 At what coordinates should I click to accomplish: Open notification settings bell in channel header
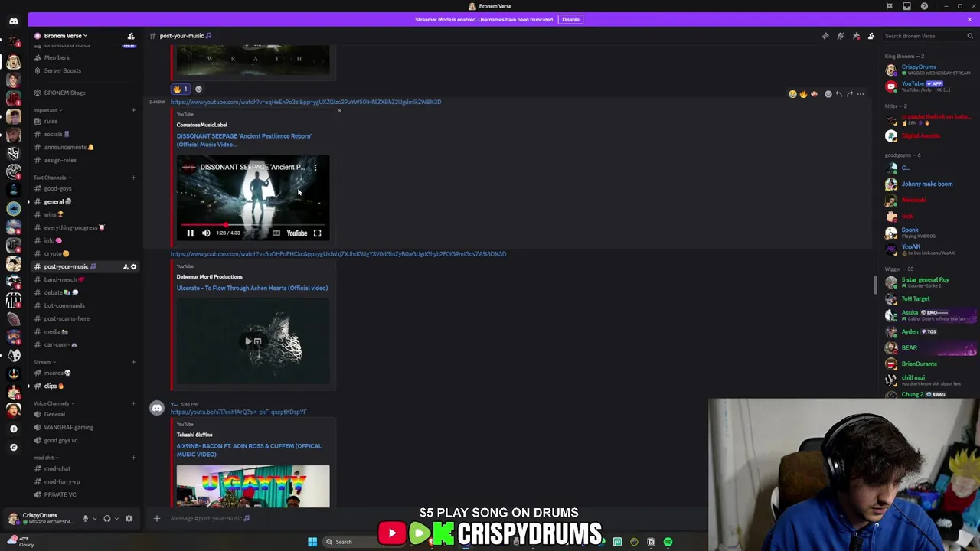point(840,36)
